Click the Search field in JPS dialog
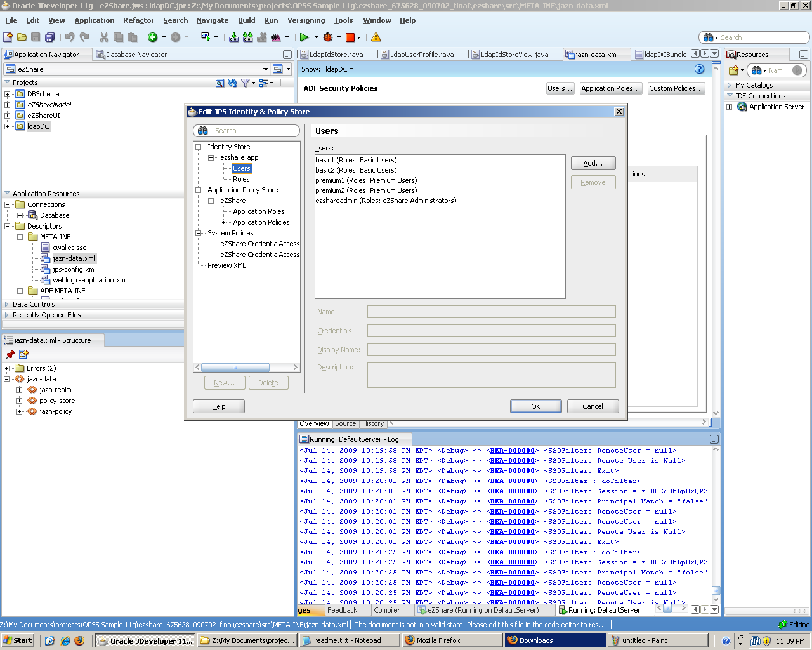 [247, 131]
